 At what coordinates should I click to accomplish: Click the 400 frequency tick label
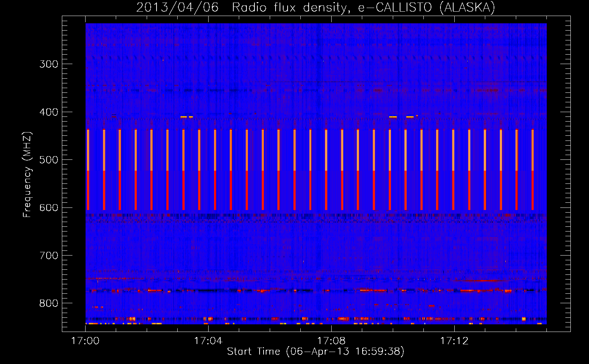click(49, 112)
